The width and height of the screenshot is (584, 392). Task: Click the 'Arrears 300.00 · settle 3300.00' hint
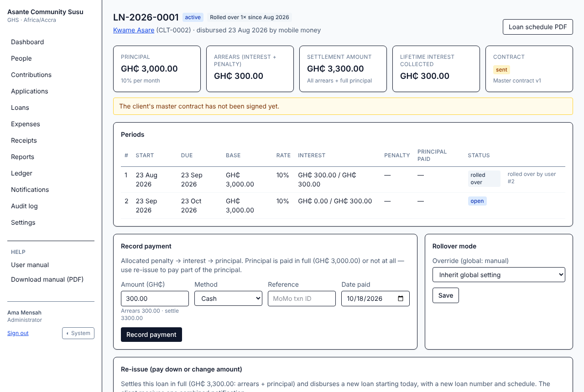click(150, 315)
